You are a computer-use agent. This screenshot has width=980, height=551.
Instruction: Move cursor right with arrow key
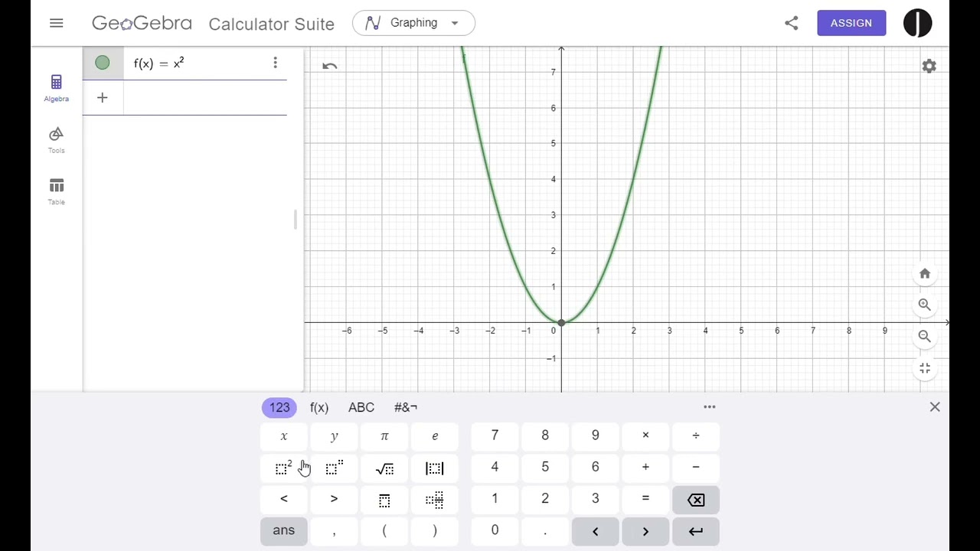pos(645,530)
